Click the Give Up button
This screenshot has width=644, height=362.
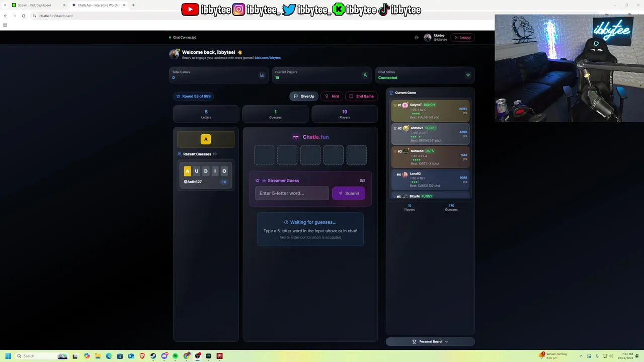click(x=304, y=96)
